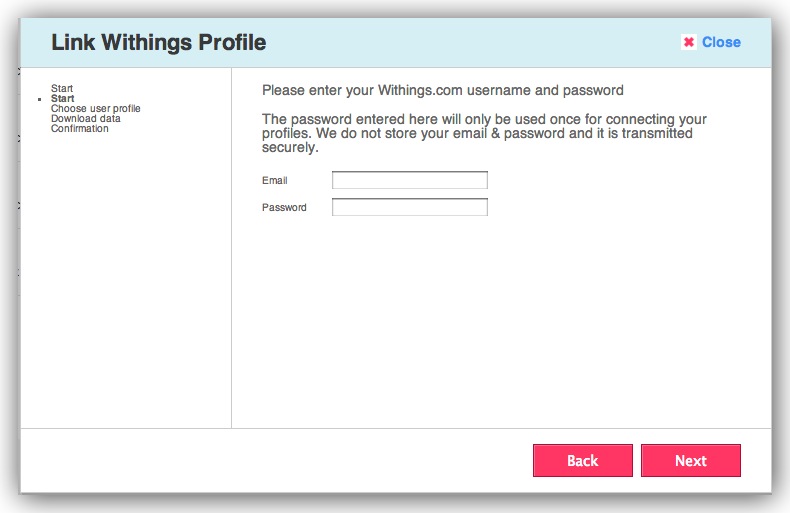The image size is (790, 513).
Task: Click the light blue dialog header bar
Action: [450, 42]
